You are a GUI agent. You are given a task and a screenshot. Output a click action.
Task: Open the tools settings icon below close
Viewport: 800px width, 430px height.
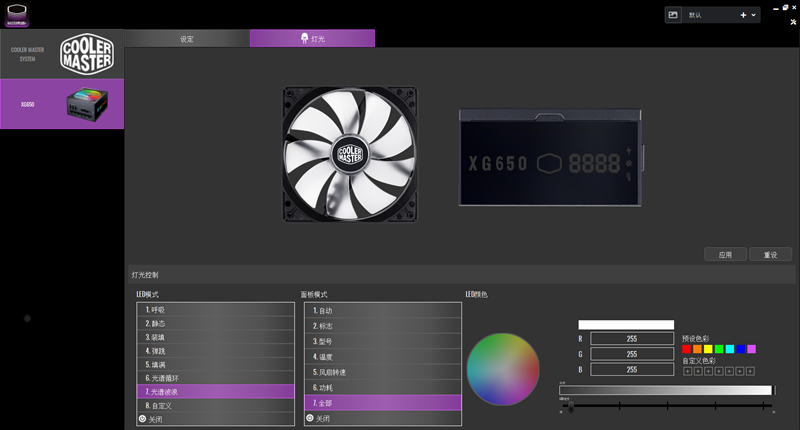(x=793, y=22)
